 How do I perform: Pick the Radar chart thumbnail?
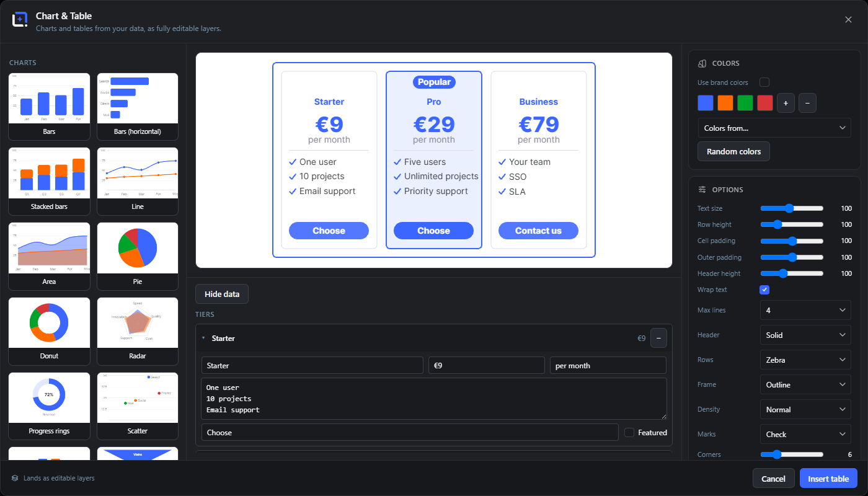point(138,331)
